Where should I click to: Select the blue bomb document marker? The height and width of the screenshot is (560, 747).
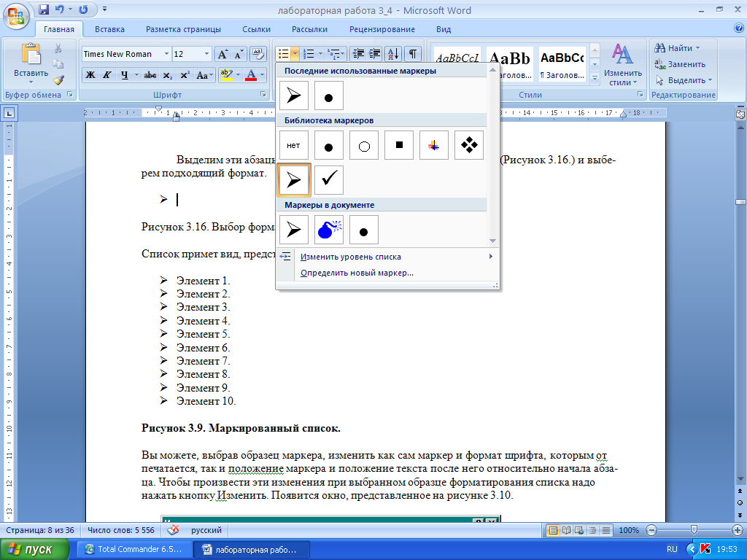point(329,230)
